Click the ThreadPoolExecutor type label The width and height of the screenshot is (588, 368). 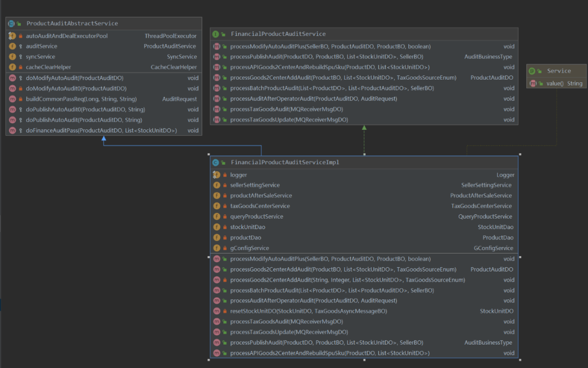pos(170,36)
